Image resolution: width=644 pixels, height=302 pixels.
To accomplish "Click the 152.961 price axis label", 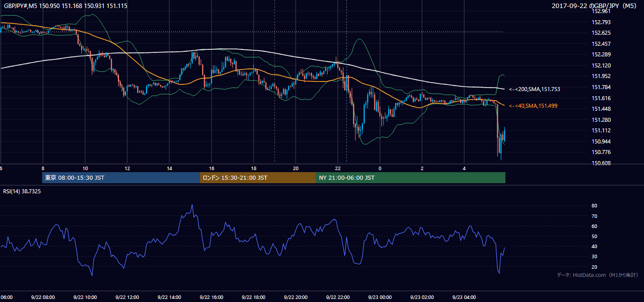I will (x=601, y=11).
